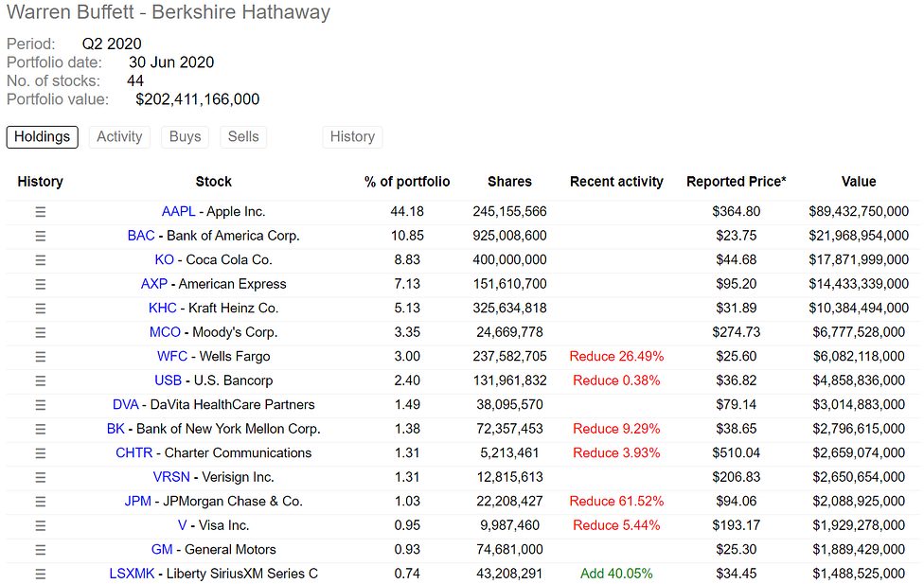Open history icon for BK row
The width and height of the screenshot is (924, 584).
[40, 429]
